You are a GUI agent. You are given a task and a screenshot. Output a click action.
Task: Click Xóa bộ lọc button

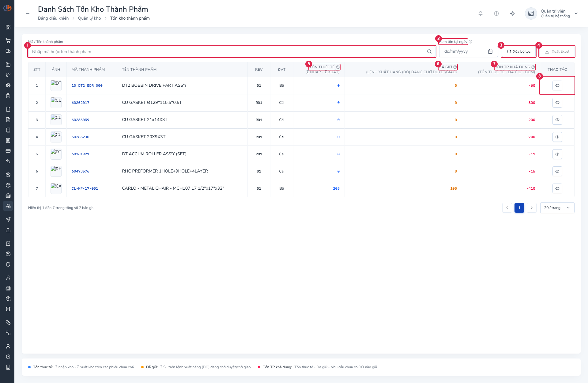coord(519,51)
